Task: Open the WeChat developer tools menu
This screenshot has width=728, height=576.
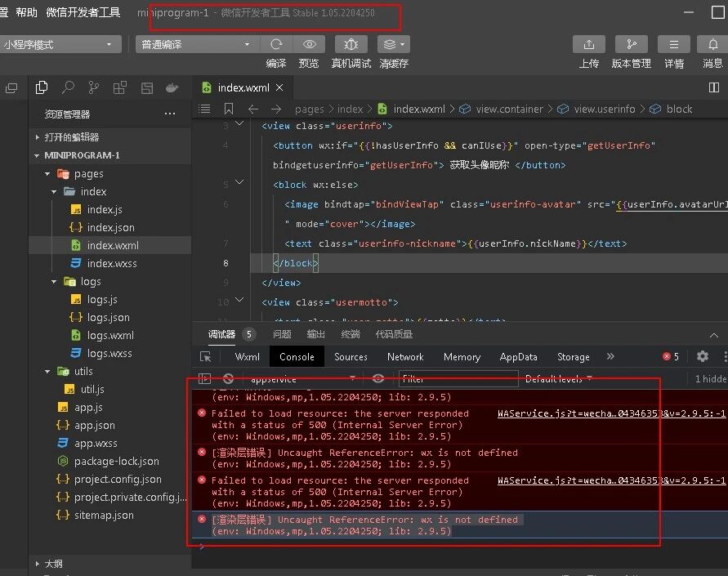Action: click(x=83, y=12)
